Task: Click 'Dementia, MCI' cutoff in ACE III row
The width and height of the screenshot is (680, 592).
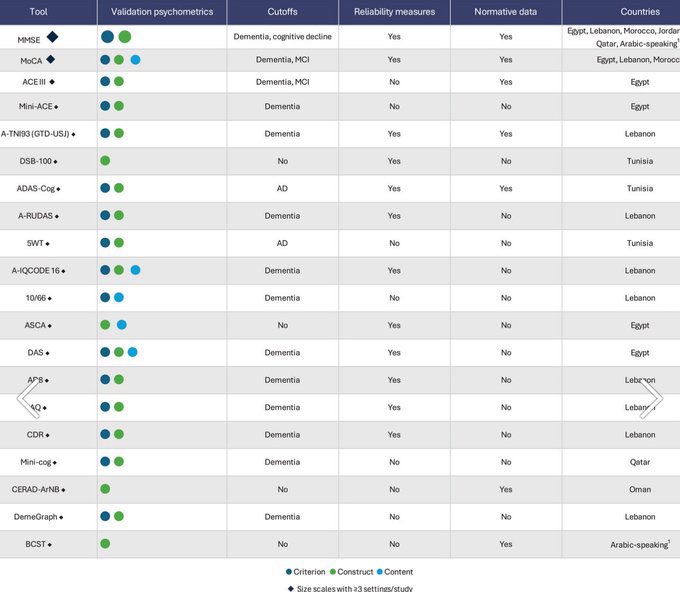Action: click(x=283, y=82)
